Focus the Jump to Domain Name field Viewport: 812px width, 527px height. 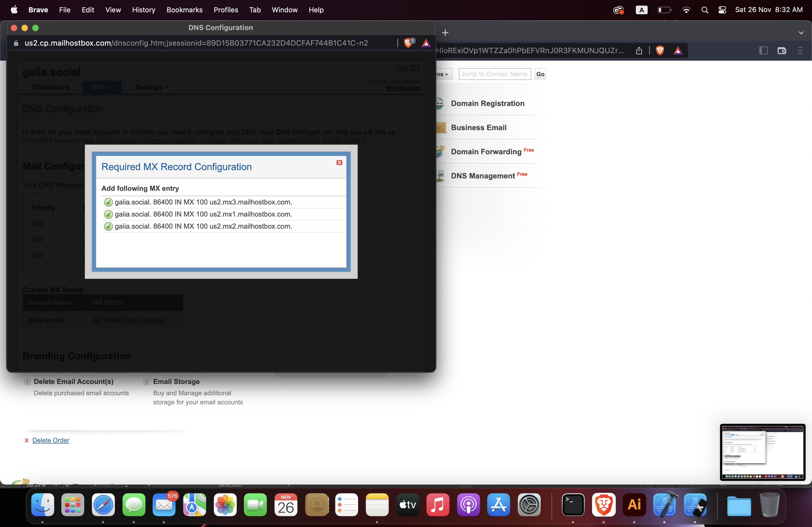click(x=495, y=74)
